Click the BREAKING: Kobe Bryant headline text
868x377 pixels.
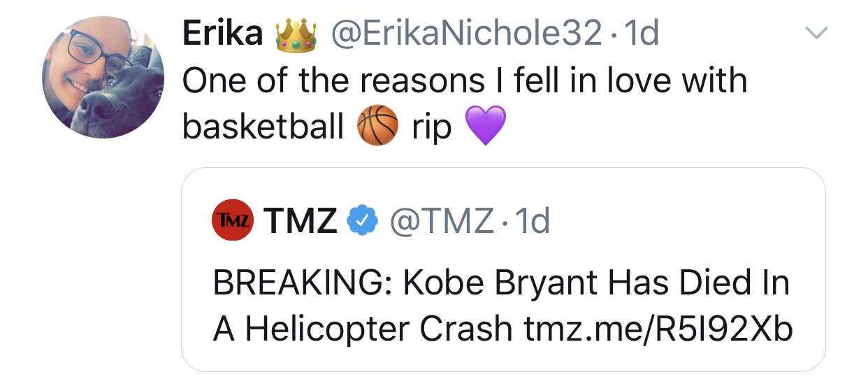pos(500,284)
